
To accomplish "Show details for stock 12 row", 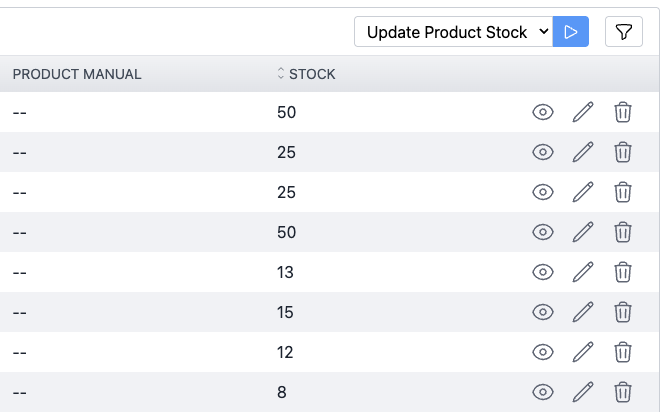I will 543,352.
